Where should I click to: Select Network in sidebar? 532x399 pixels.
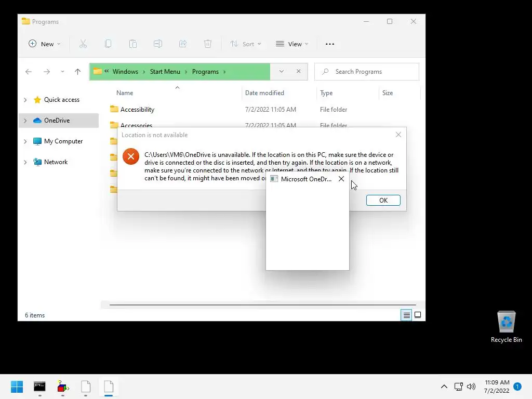[56, 162]
